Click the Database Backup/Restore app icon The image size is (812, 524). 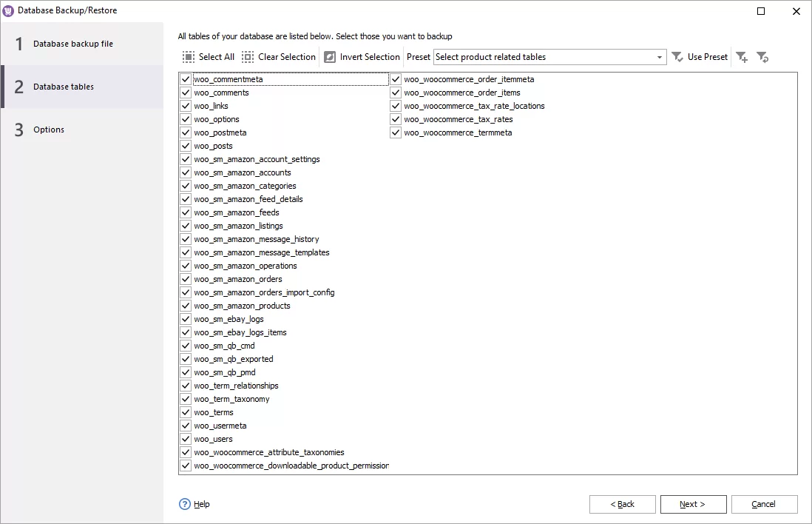pos(8,10)
